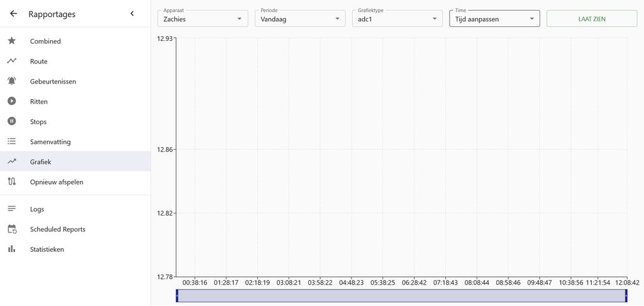Click the Ritten play-circle icon
644x306 pixels.
pos(12,101)
